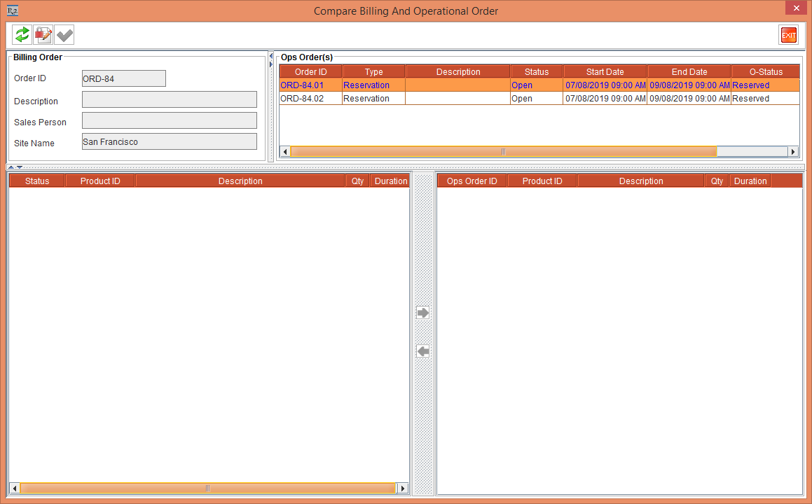Confirm with the gray checkmark icon
This screenshot has height=504, width=812.
pyautogui.click(x=64, y=34)
